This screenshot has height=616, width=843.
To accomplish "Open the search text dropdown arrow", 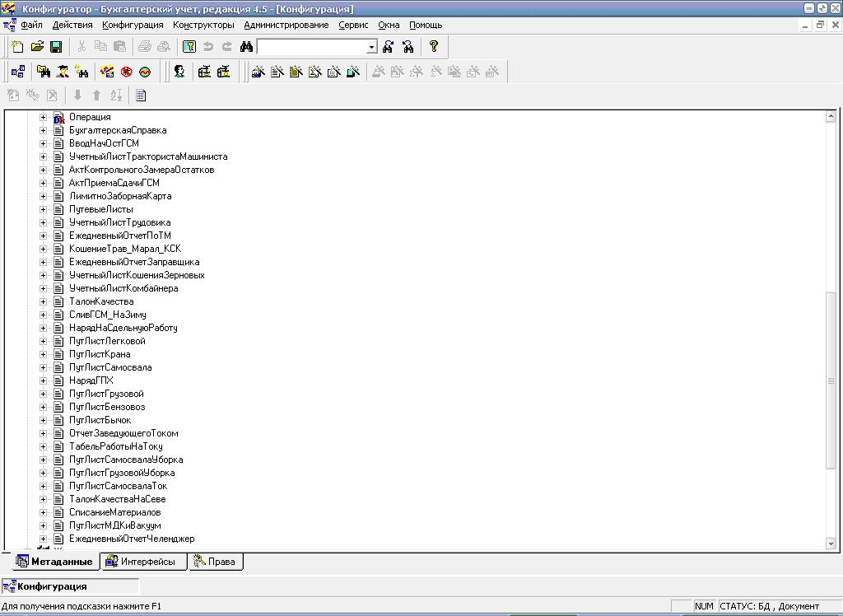I will [x=372, y=47].
